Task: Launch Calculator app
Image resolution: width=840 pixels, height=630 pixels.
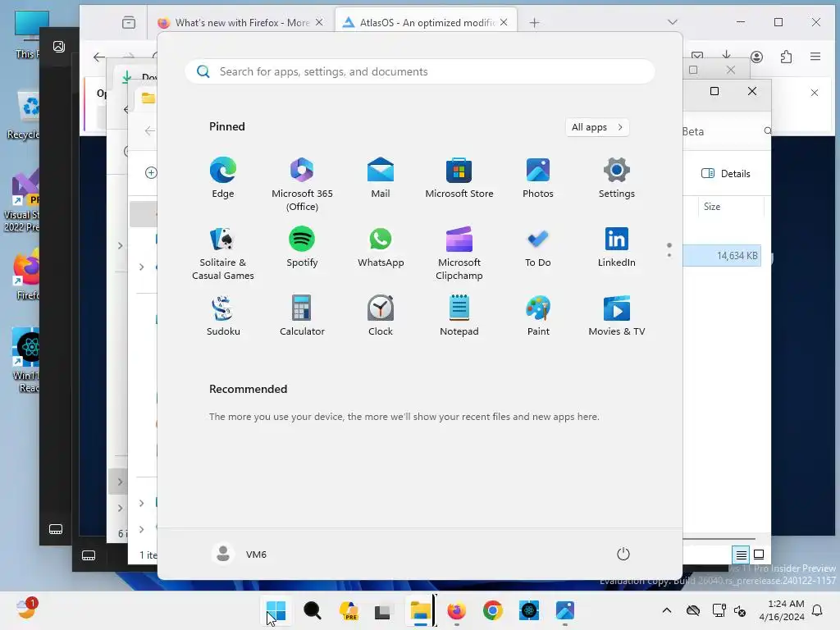Action: pyautogui.click(x=302, y=316)
